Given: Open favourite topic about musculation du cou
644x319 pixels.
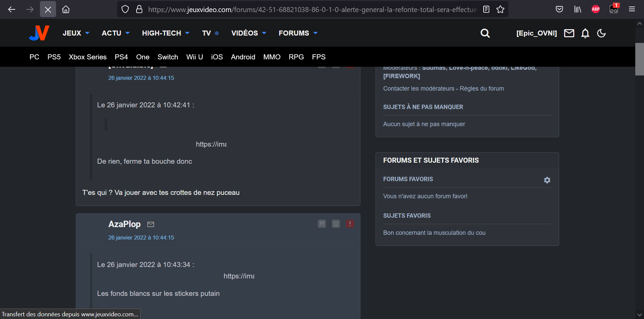Looking at the screenshot, I should [434, 233].
